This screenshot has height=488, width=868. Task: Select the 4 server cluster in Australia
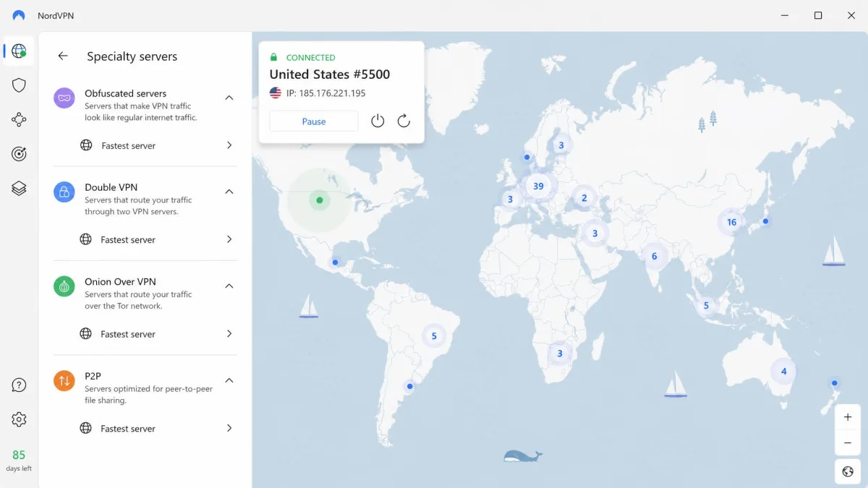[783, 372]
